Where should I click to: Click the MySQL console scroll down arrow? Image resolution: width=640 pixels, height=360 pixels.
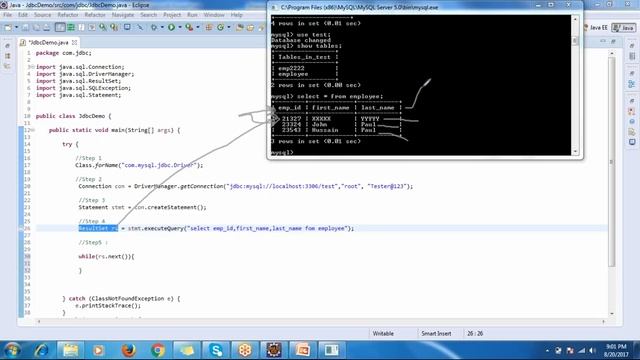click(x=575, y=151)
